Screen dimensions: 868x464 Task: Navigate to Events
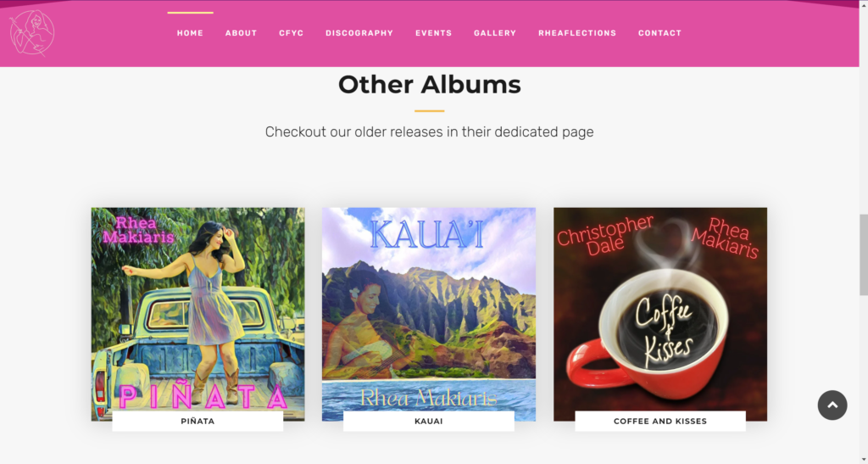point(433,33)
